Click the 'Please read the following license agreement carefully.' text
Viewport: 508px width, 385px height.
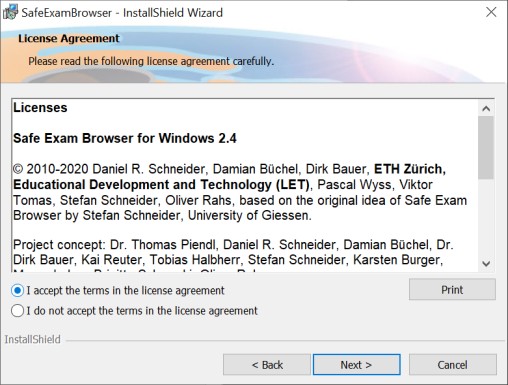[151, 61]
